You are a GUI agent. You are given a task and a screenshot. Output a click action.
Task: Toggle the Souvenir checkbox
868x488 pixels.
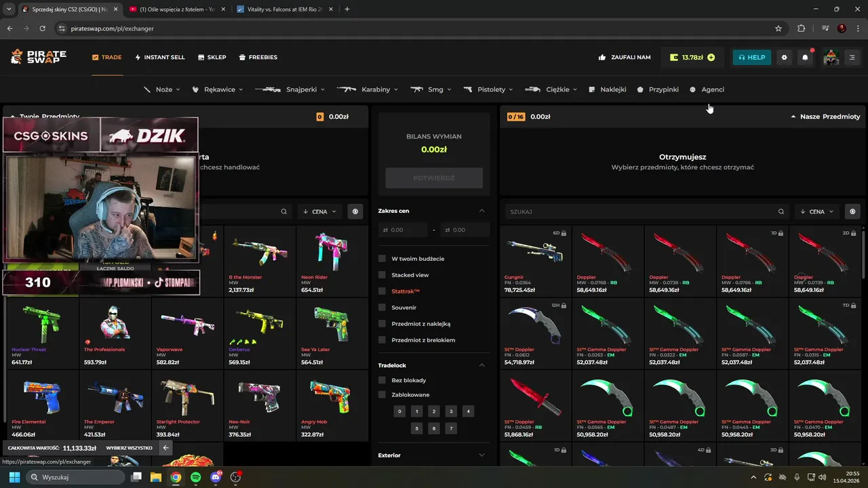coord(382,308)
